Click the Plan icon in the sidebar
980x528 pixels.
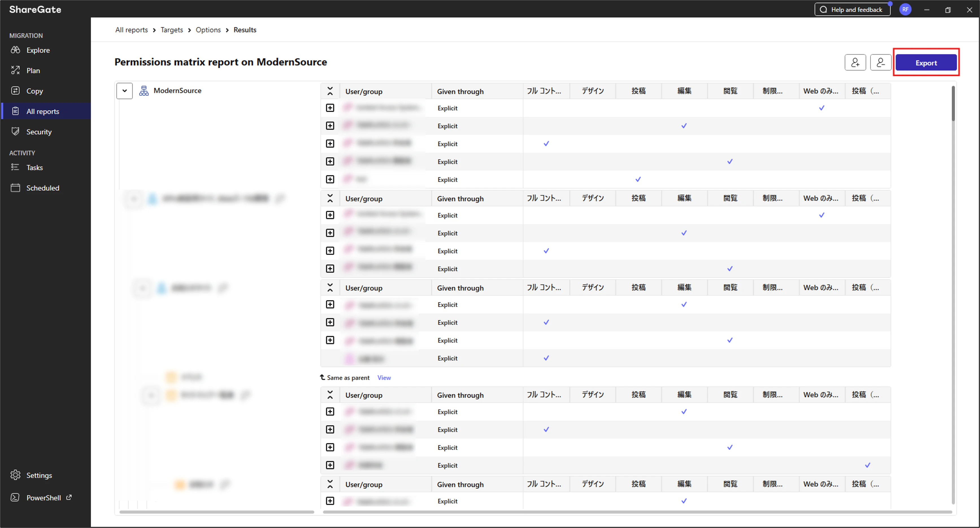click(x=15, y=70)
